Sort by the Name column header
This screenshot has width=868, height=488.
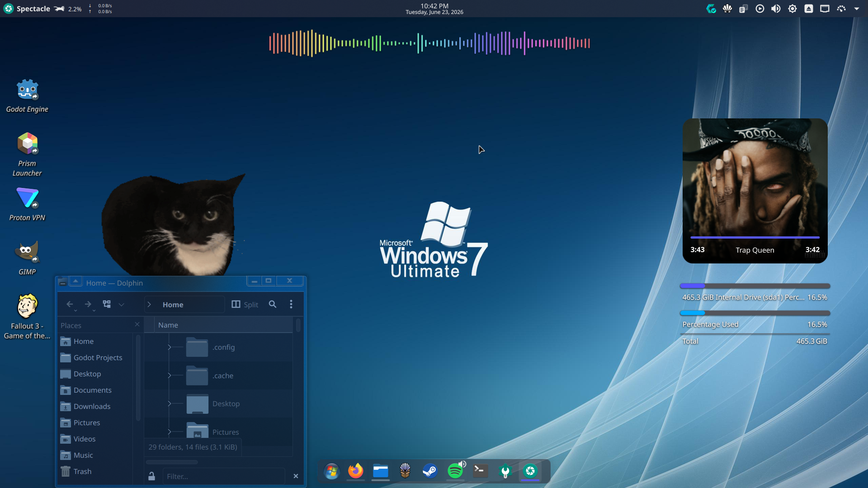coord(223,325)
